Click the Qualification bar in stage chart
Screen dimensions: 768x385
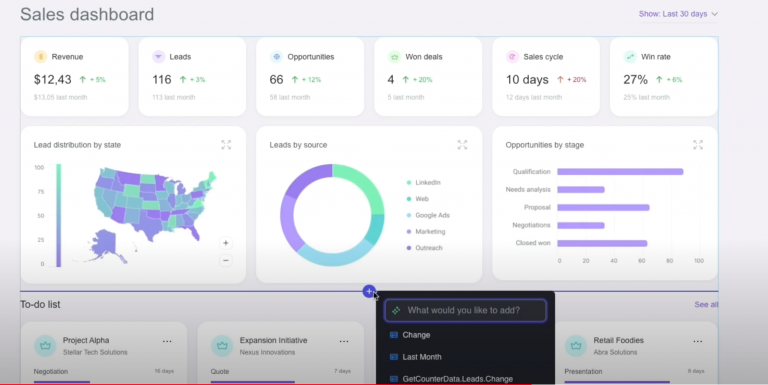(x=620, y=172)
